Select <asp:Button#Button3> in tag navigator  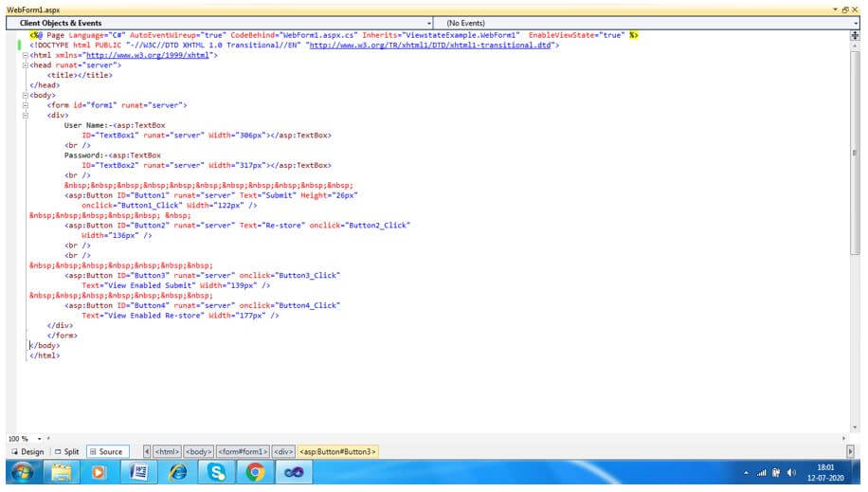337,452
